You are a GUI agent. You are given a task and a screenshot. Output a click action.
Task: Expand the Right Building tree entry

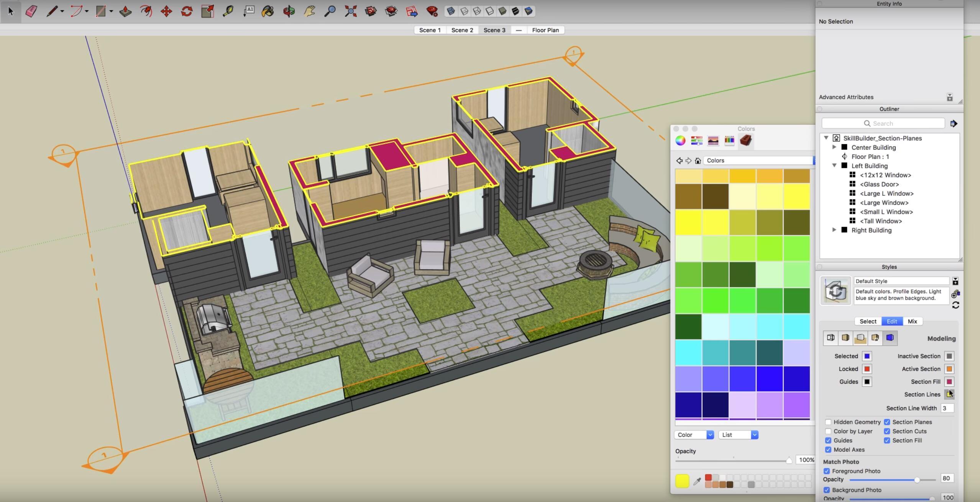(835, 230)
